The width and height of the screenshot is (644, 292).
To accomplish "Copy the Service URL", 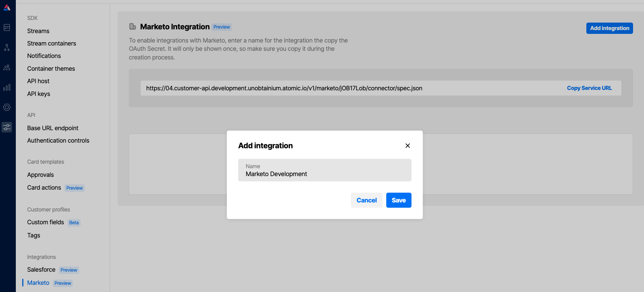I will click(589, 88).
